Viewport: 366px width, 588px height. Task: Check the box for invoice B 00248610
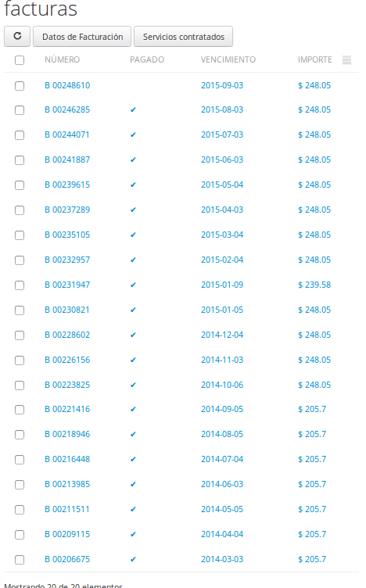tap(20, 86)
